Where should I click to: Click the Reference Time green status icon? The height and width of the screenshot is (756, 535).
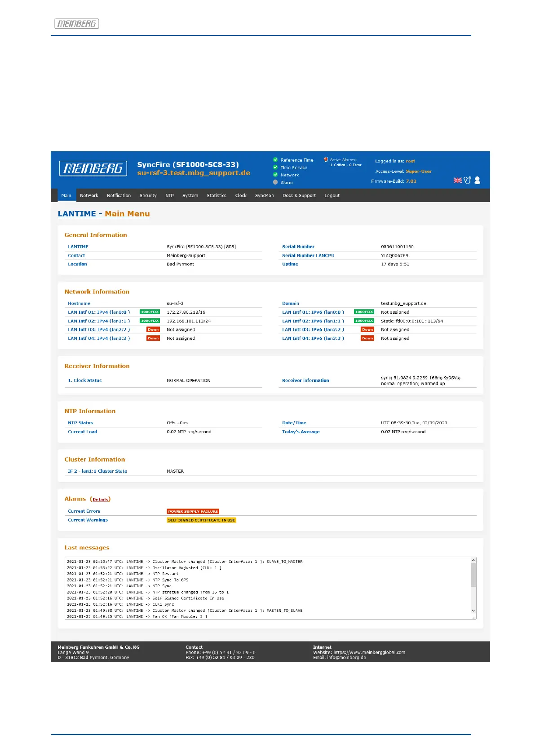[x=275, y=160]
